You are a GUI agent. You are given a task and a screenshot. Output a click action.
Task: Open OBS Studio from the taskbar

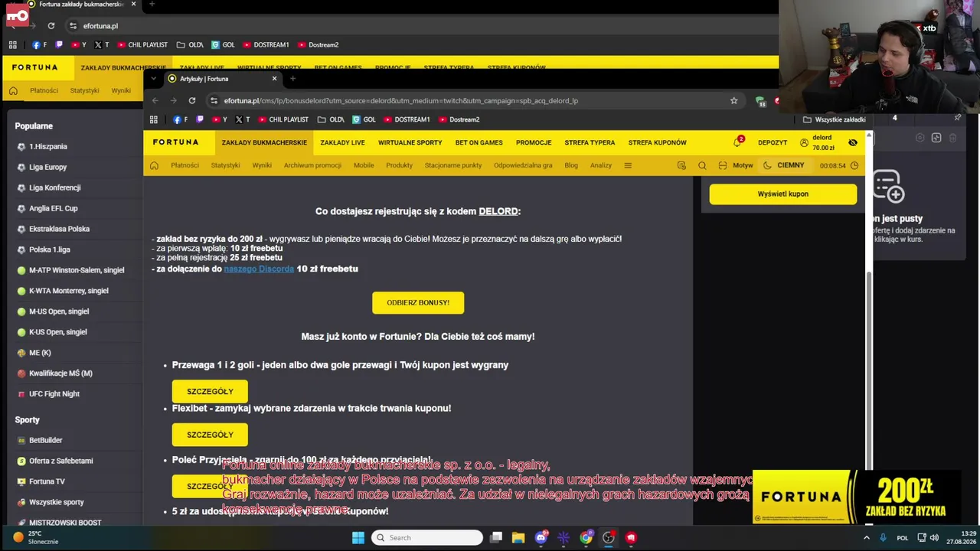click(608, 537)
